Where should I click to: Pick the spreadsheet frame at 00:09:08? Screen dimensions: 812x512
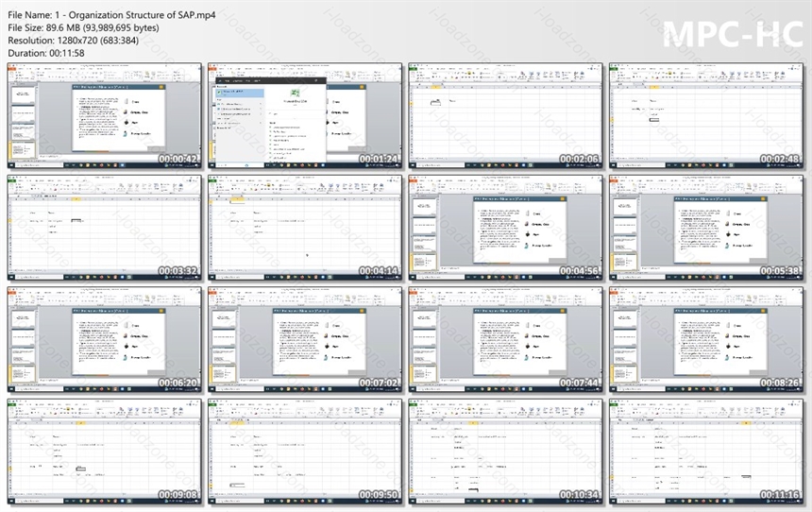coord(105,452)
